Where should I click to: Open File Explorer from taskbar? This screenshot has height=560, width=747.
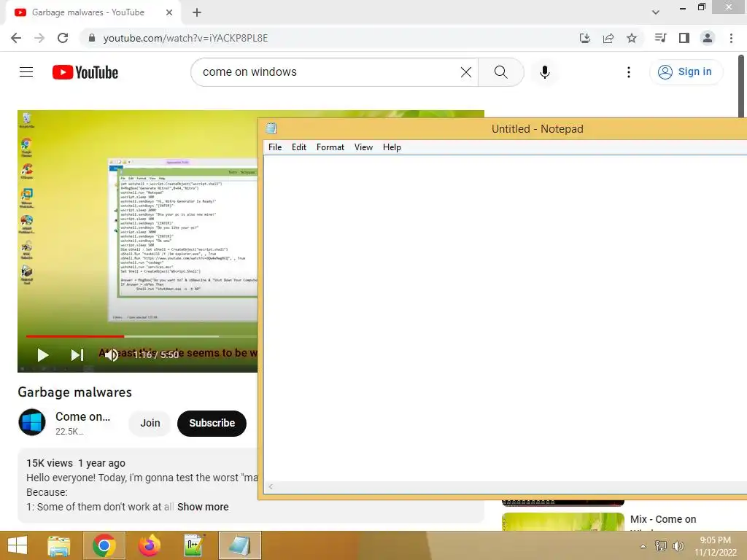(x=59, y=545)
